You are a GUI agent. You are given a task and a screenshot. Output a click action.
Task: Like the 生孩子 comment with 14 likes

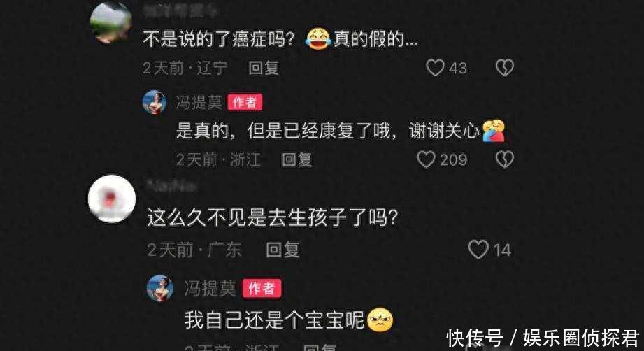(478, 250)
